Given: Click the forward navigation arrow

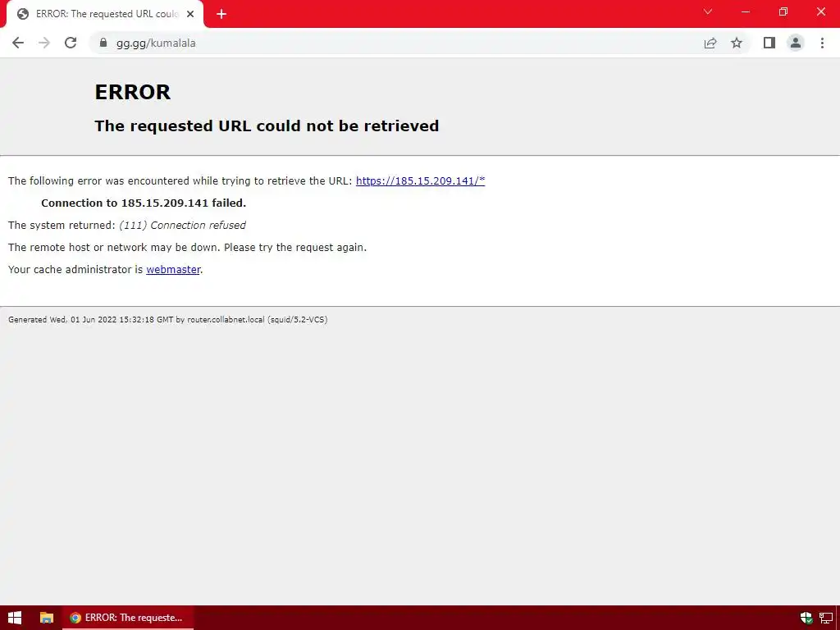Looking at the screenshot, I should click(x=44, y=43).
